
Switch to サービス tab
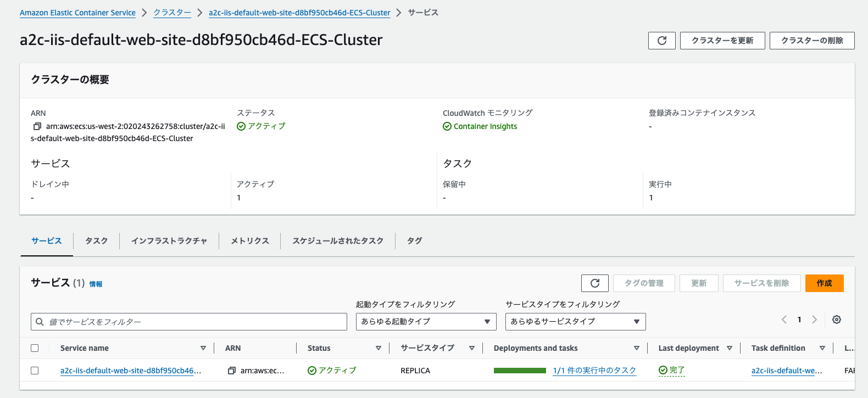47,241
